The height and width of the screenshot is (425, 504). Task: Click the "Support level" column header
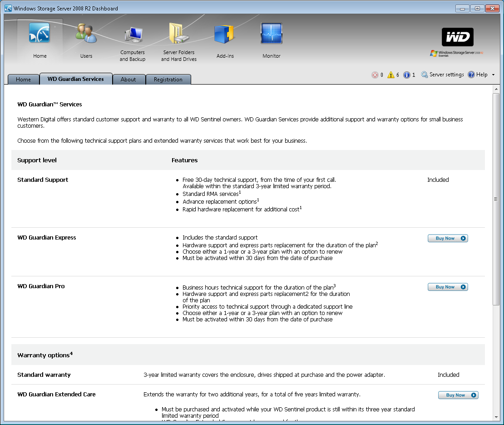[x=37, y=160]
